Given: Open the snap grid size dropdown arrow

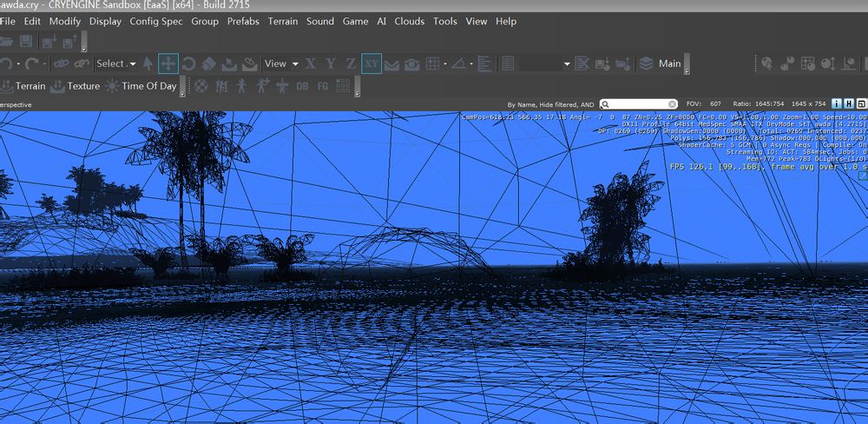Looking at the screenshot, I should pos(445,64).
